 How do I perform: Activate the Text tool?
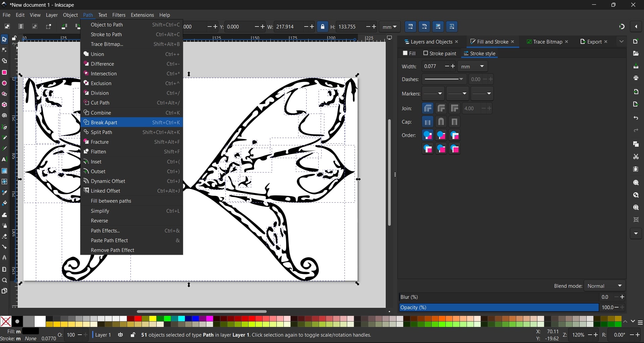click(4, 159)
